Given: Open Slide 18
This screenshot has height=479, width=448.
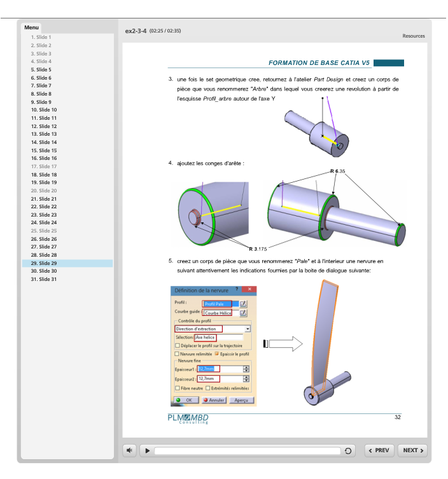Looking at the screenshot, I should pos(44,175).
